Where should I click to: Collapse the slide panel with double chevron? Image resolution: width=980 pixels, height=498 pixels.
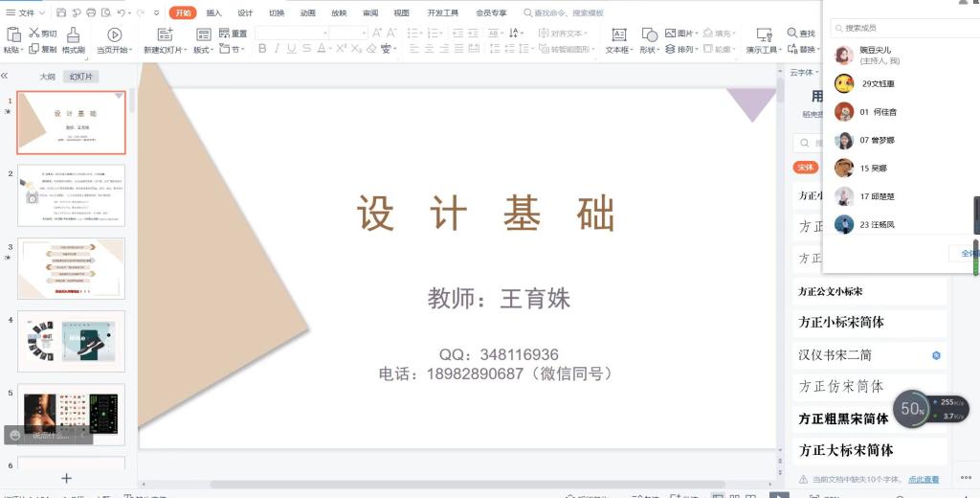[5, 76]
